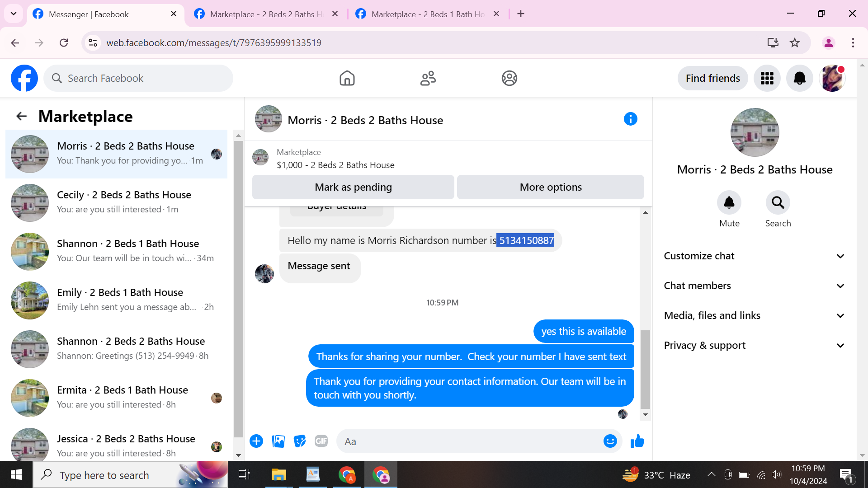Choose a sticker using the sticker icon
Viewport: 868px width, 488px height.
tap(300, 441)
